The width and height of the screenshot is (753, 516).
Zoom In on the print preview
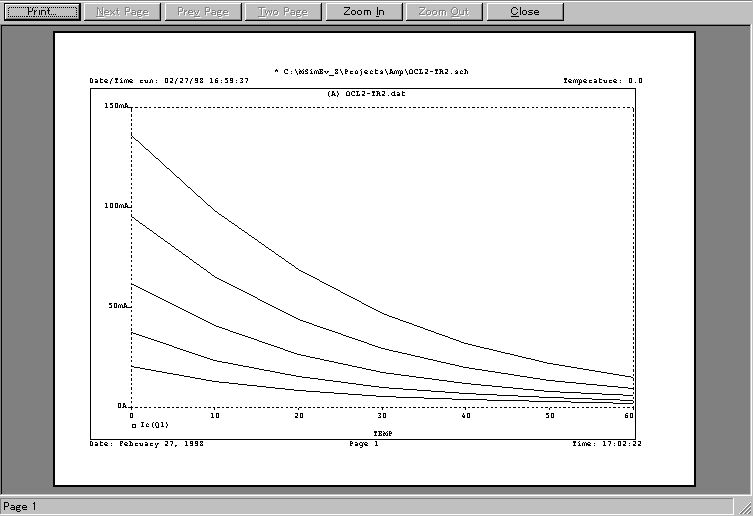coord(363,12)
